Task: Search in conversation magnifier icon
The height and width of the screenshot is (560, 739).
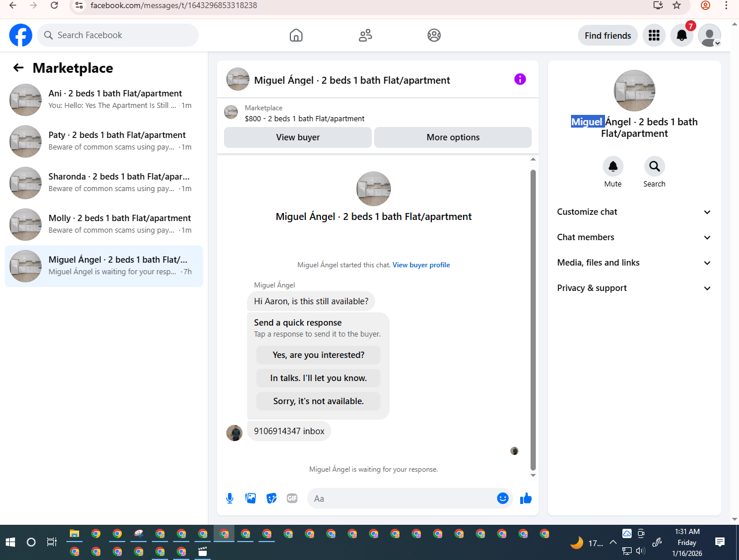Action: pos(655,166)
